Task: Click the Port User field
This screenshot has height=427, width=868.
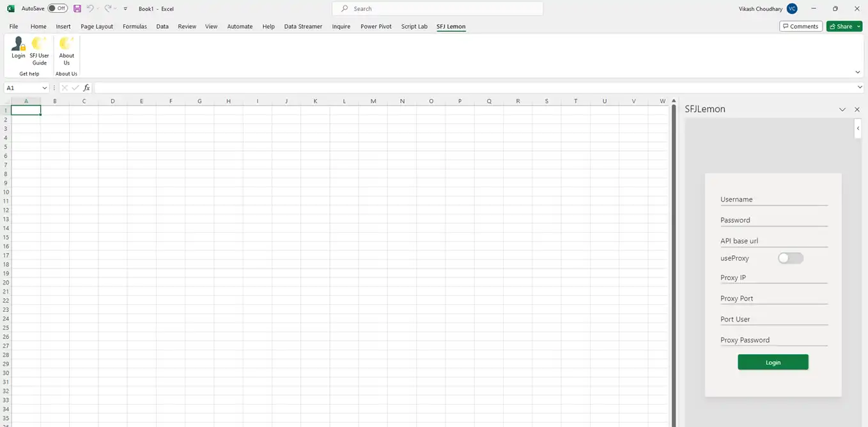Action: 774,319
